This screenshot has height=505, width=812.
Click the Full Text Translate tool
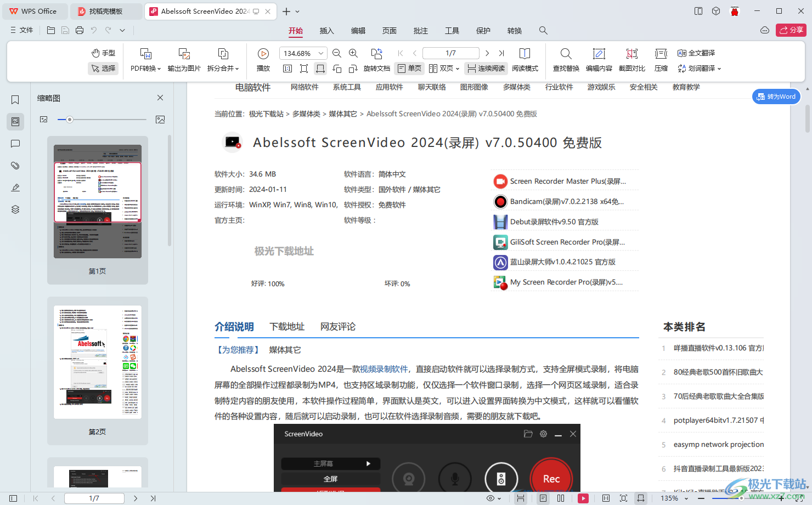pyautogui.click(x=696, y=53)
